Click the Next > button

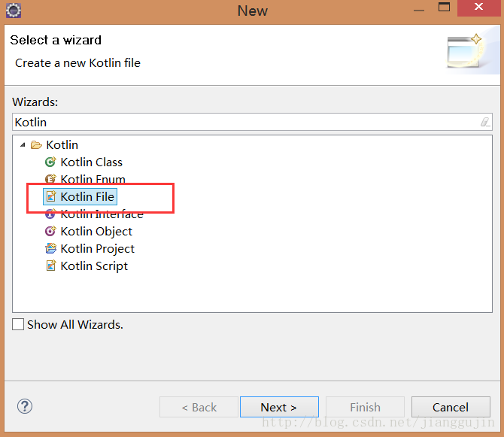pyautogui.click(x=279, y=407)
